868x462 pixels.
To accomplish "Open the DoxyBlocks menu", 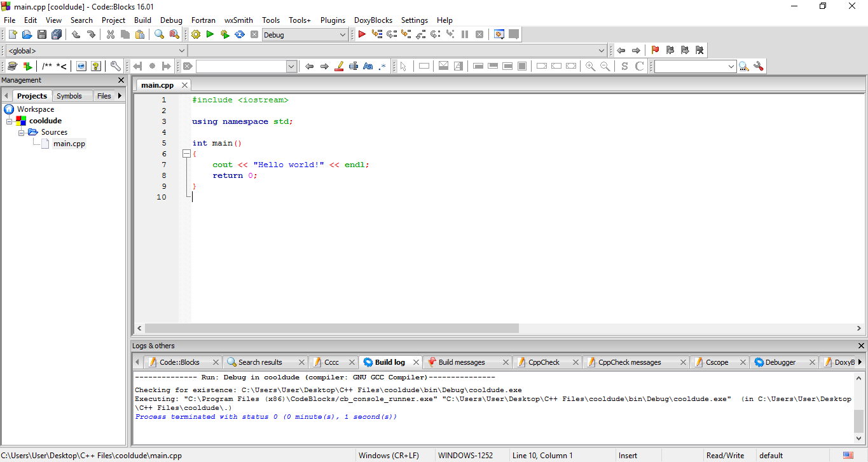I will 373,20.
